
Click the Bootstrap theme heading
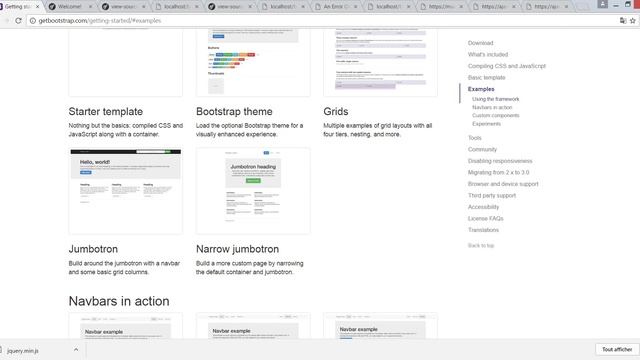click(234, 111)
